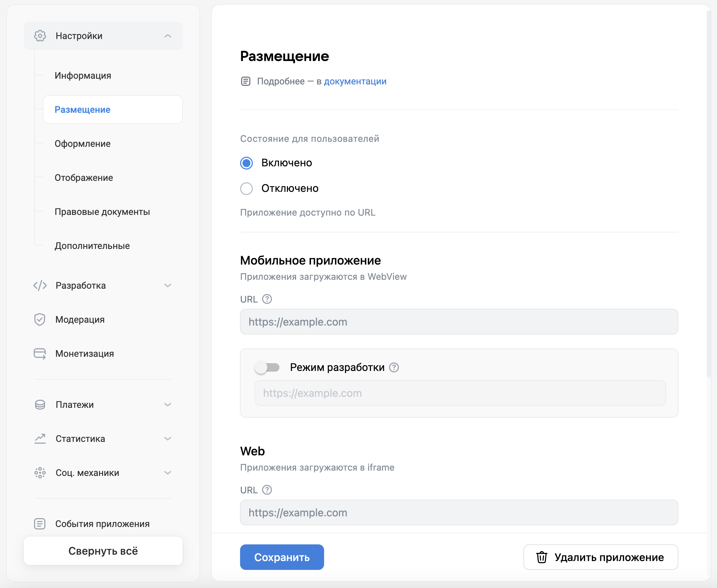Select the chart icon for Статистика
Screen dimensions: 717x588
tap(40, 439)
